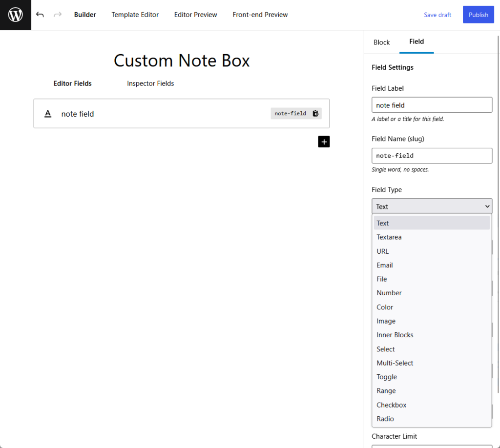Click the WordPress logo icon
500x448 pixels.
[15, 15]
